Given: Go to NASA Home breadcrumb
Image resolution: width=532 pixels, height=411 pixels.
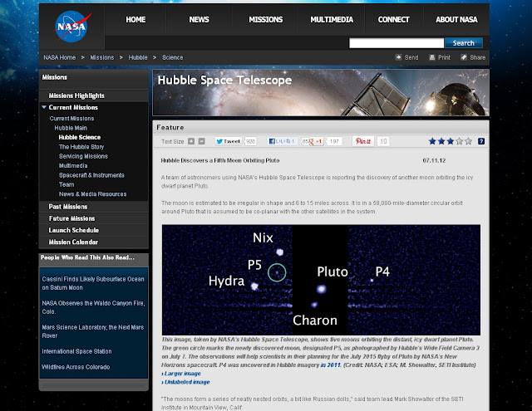Looking at the screenshot, I should point(60,57).
